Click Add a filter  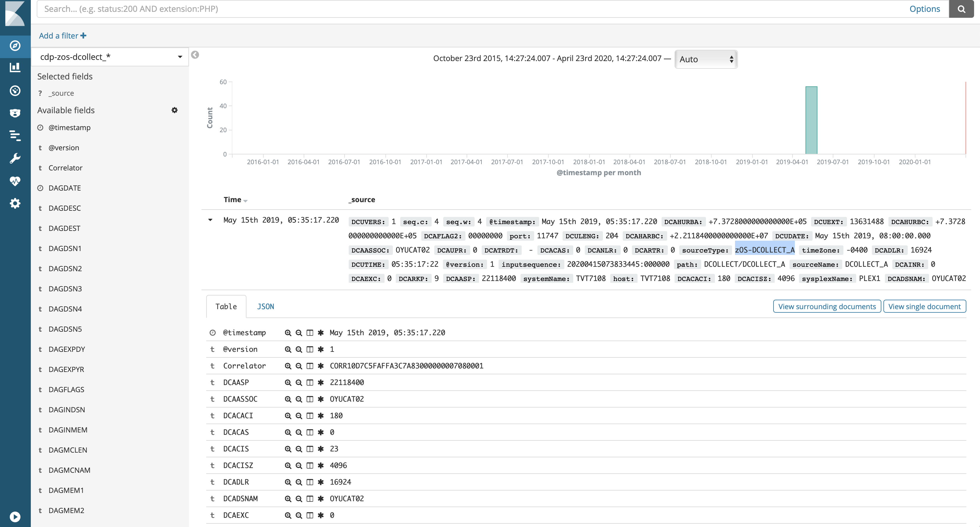(62, 35)
